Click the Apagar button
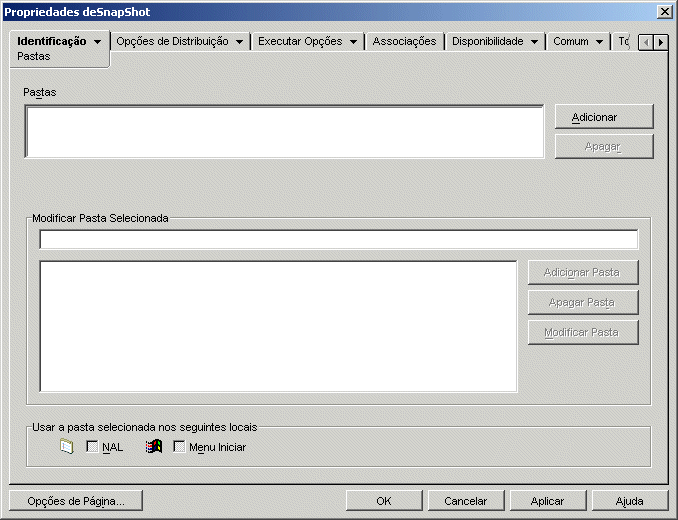Screen dimensions: 678x520 click(604, 147)
